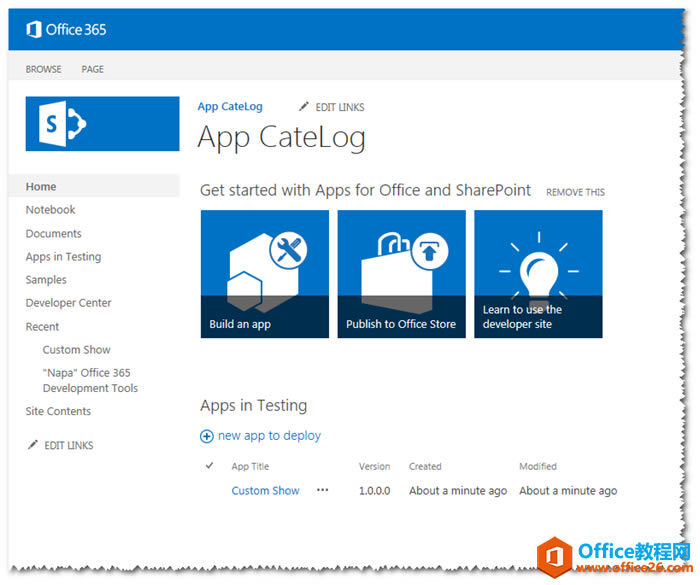Go to Site Contents in sidebar

click(58, 411)
